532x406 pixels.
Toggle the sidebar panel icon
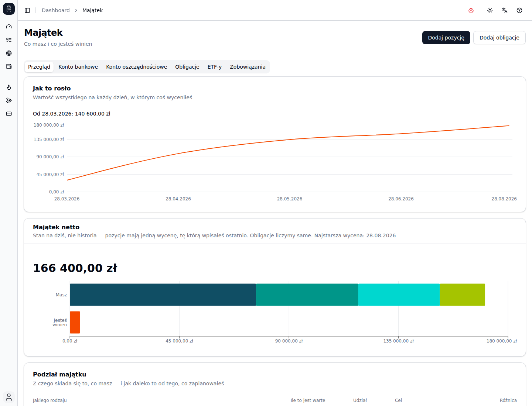pos(27,10)
